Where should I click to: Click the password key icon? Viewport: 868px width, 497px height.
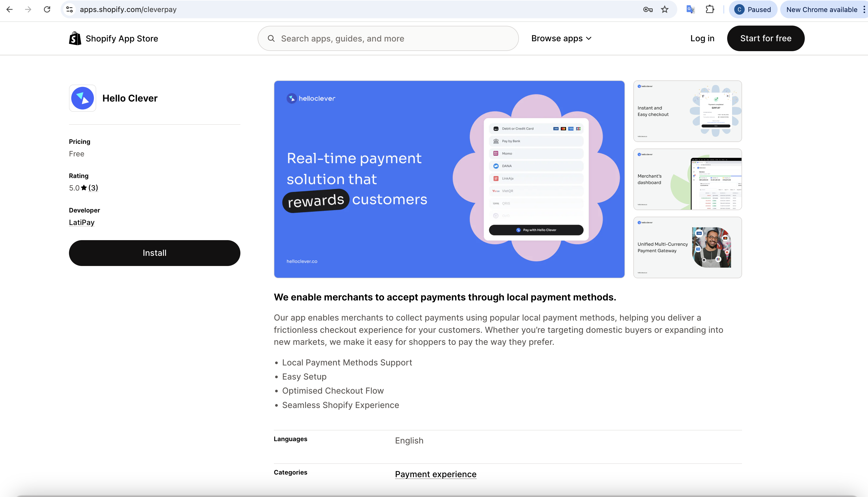pos(648,10)
